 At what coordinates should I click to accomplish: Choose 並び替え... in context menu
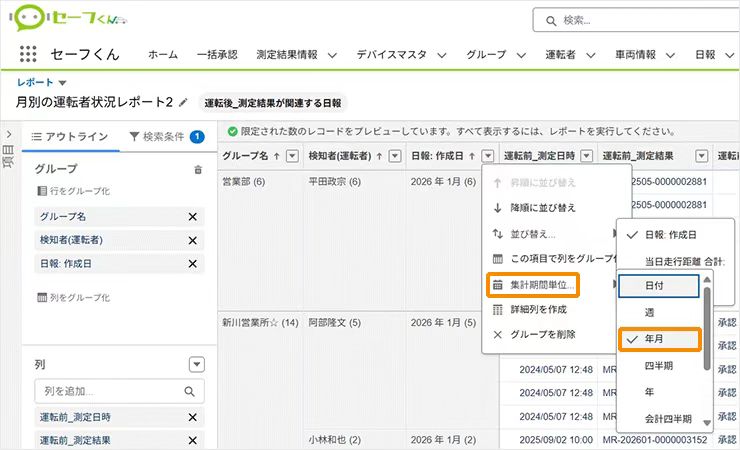[533, 234]
